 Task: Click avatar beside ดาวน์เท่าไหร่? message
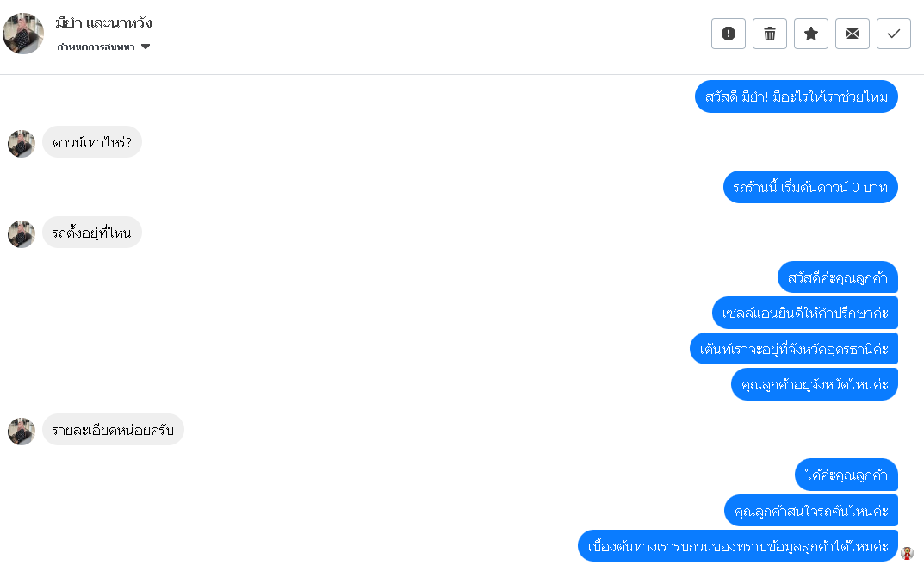tap(22, 143)
